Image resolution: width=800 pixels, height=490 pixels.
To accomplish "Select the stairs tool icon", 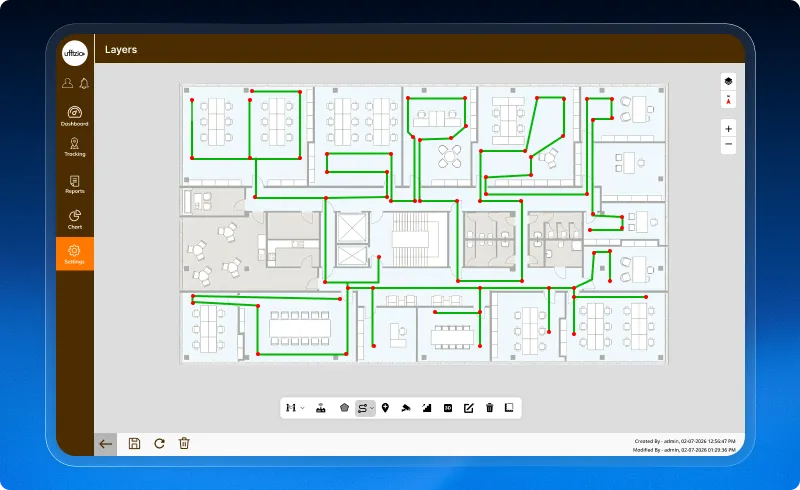I will 427,408.
